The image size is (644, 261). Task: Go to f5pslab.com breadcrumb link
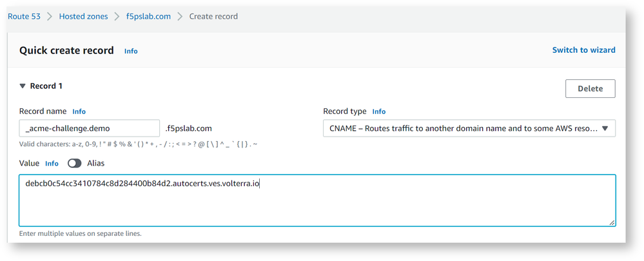pyautogui.click(x=148, y=16)
